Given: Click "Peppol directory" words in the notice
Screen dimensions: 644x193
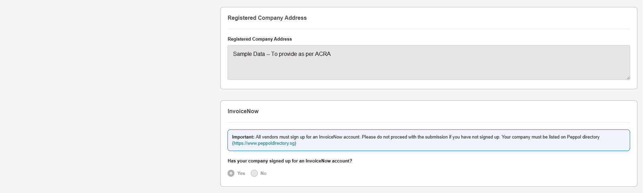Looking at the screenshot, I should (x=583, y=137).
